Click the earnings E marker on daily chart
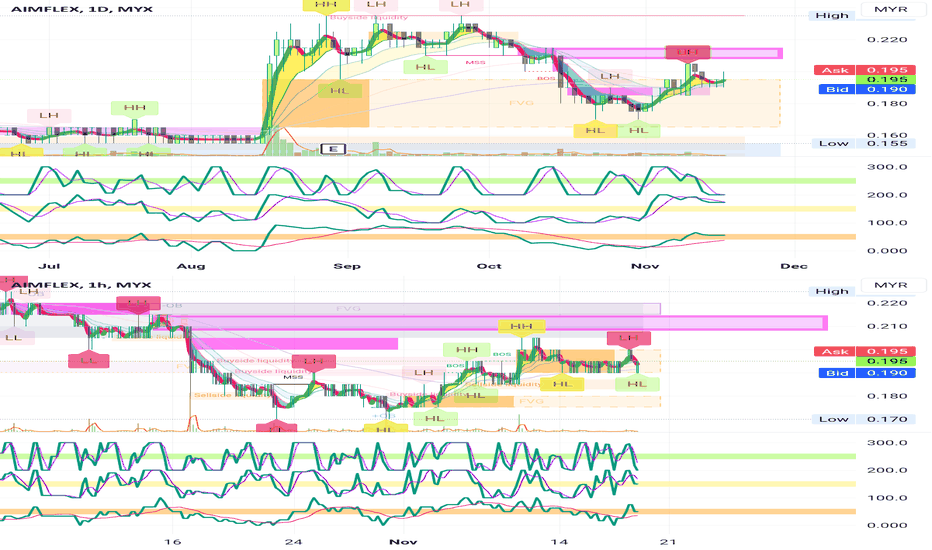The height and width of the screenshot is (550, 932). click(333, 149)
